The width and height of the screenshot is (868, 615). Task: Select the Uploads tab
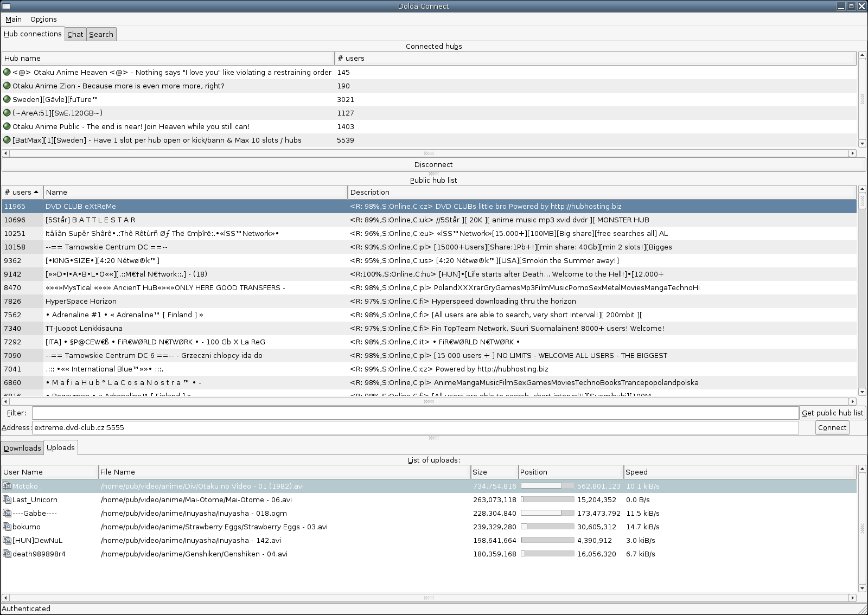point(61,447)
